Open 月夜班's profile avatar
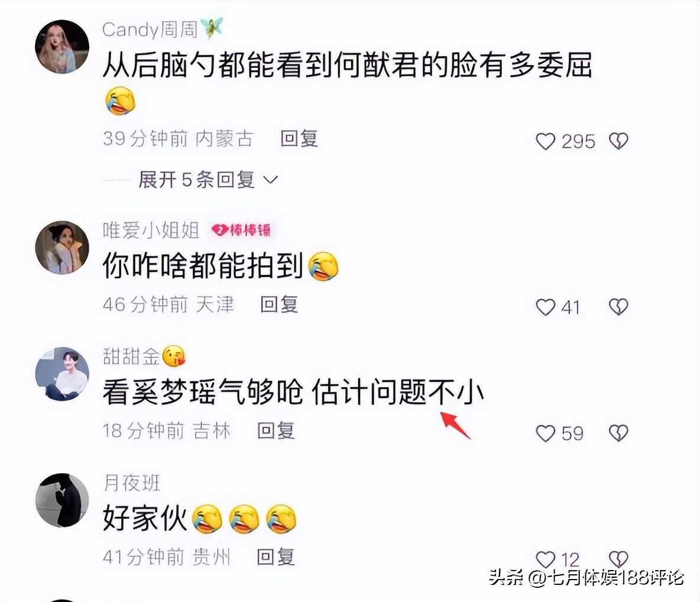The image size is (700, 602). [62, 500]
